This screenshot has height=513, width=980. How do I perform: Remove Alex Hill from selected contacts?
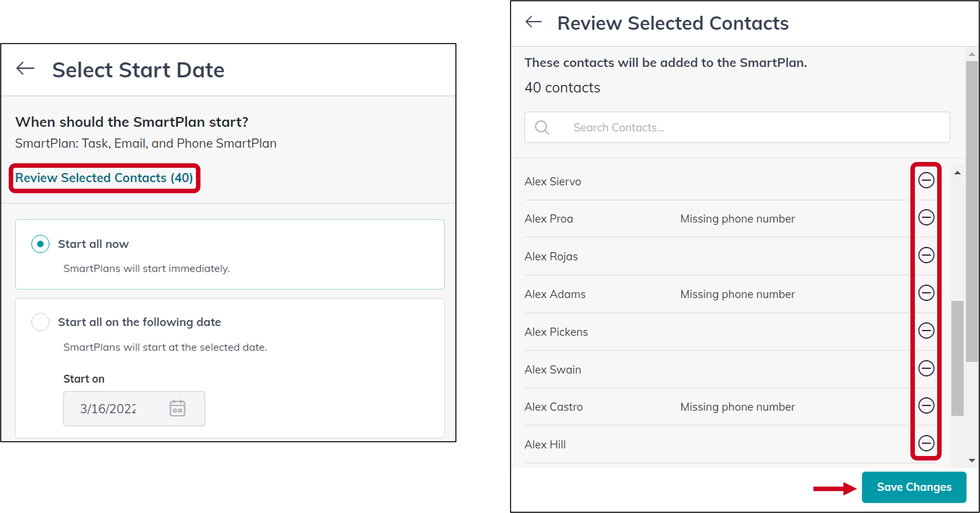tap(926, 443)
